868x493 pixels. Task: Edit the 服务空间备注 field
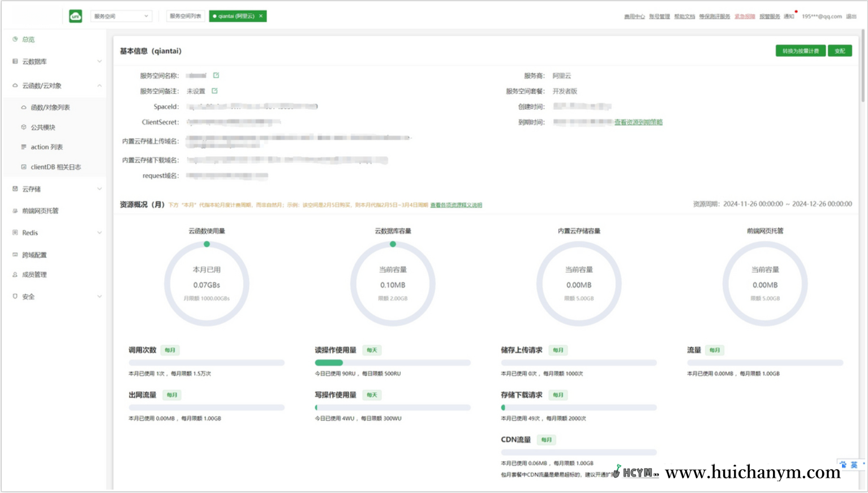[x=215, y=91]
